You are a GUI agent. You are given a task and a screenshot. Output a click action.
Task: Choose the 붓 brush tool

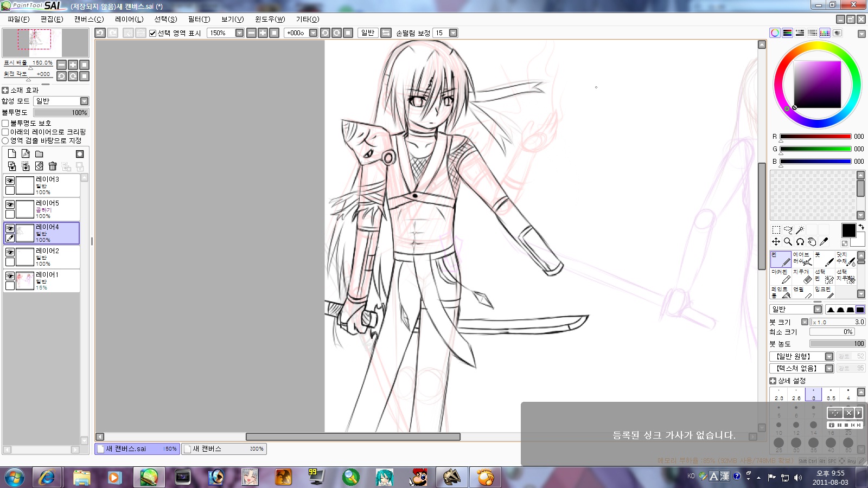pos(824,259)
